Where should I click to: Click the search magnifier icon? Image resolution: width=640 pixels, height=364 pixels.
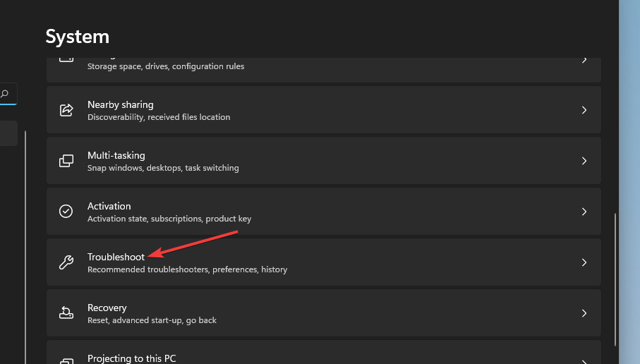(6, 94)
